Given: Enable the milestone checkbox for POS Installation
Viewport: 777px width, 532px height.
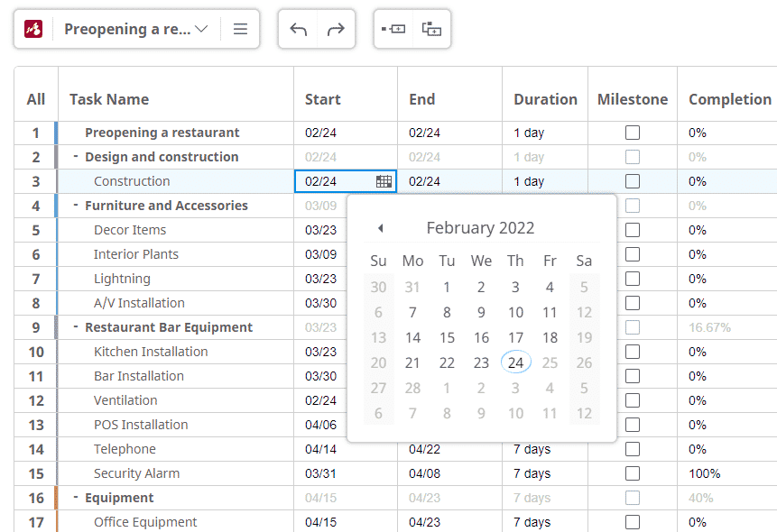Looking at the screenshot, I should (x=633, y=424).
